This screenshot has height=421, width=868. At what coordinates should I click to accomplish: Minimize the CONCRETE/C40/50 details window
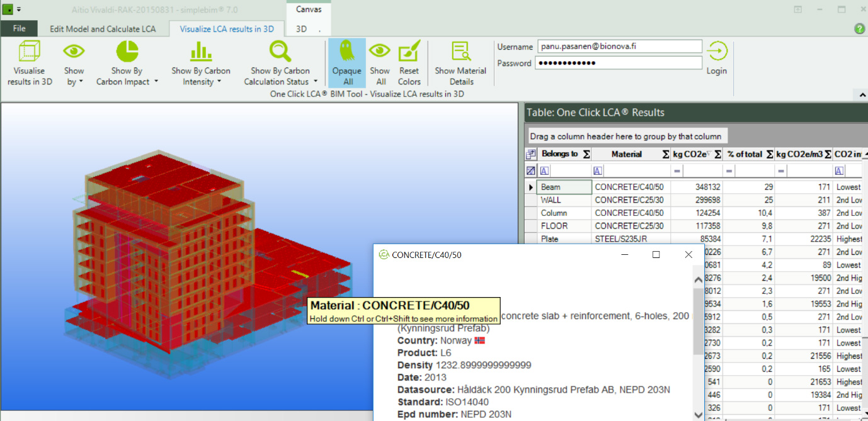(625, 255)
